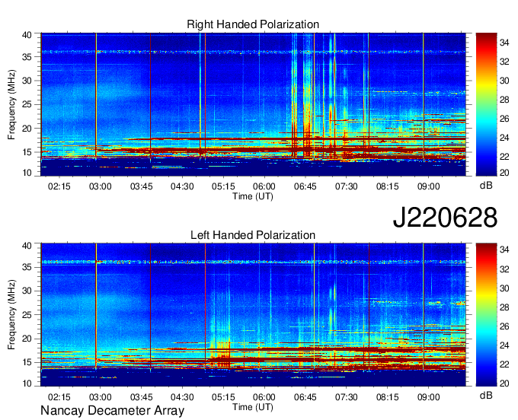Click the color scale bar beside Right Handed plot
The height and width of the screenshot is (420, 518).
(x=486, y=104)
